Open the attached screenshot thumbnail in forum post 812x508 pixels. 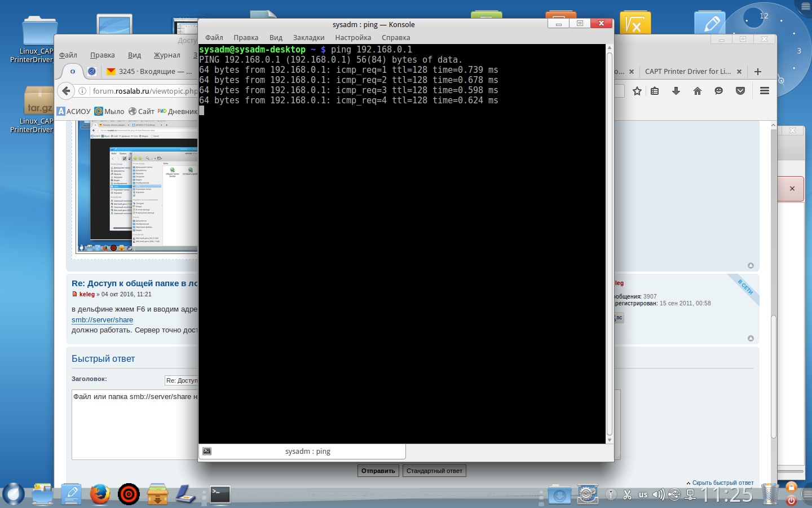(137, 187)
